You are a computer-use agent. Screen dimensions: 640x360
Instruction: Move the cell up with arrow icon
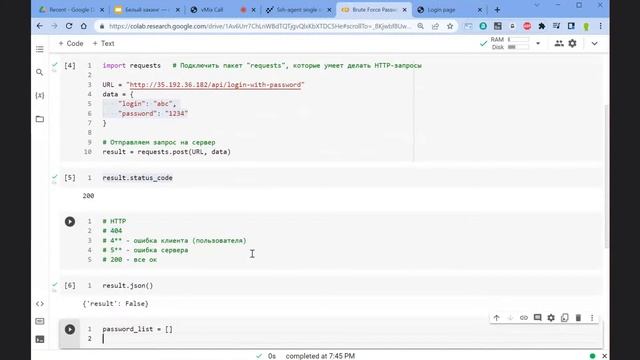[x=496, y=318]
